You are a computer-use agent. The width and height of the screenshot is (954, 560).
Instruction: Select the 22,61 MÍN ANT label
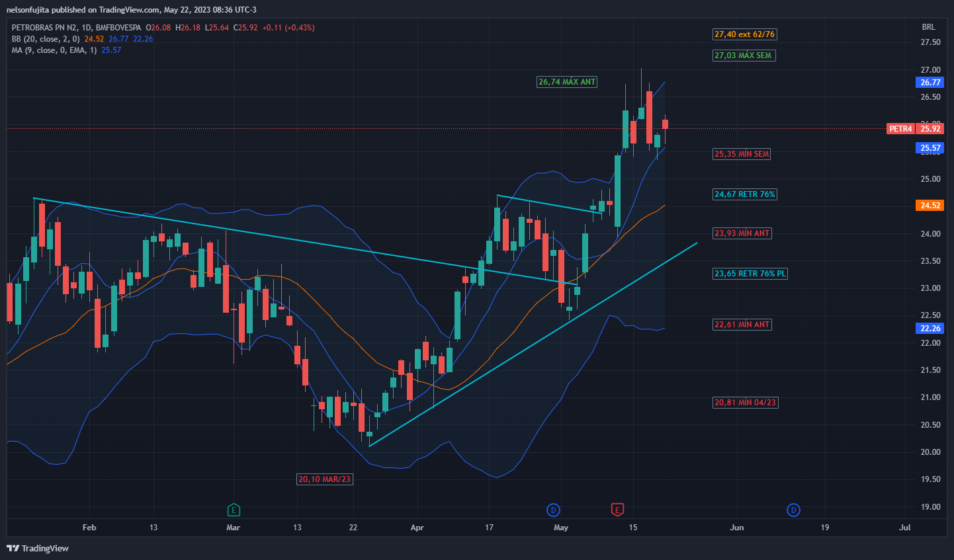tap(742, 325)
